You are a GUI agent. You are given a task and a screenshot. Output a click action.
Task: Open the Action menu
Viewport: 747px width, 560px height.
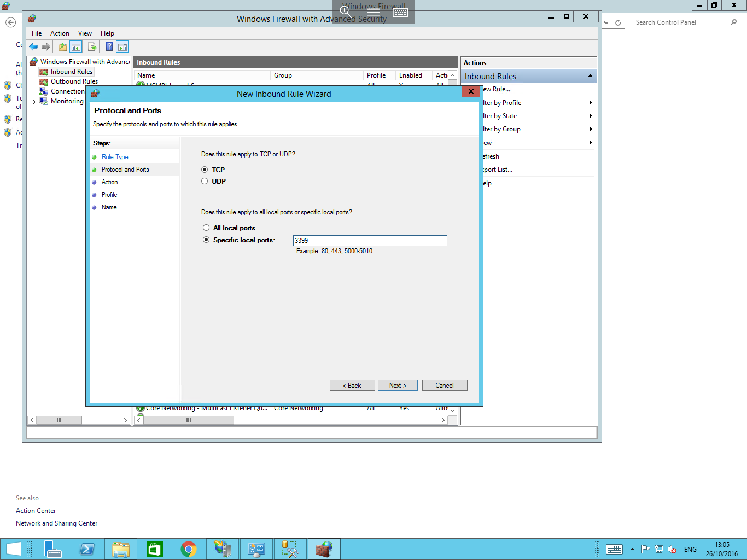(59, 33)
